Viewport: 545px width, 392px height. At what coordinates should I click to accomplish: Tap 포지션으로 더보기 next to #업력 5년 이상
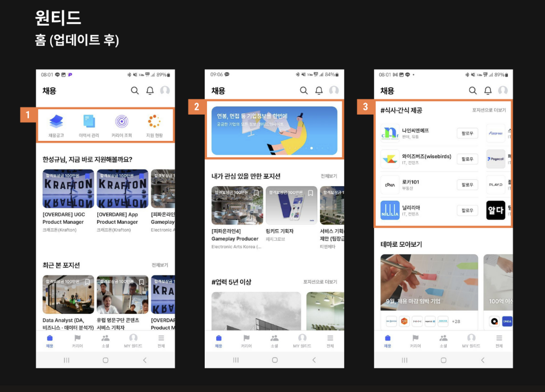pos(320,282)
